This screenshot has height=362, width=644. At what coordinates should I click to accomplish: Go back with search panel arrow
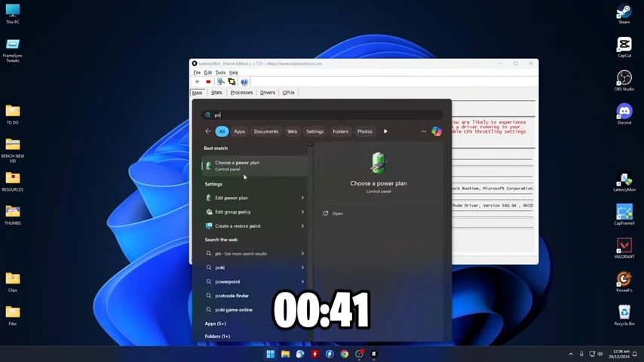pos(208,131)
